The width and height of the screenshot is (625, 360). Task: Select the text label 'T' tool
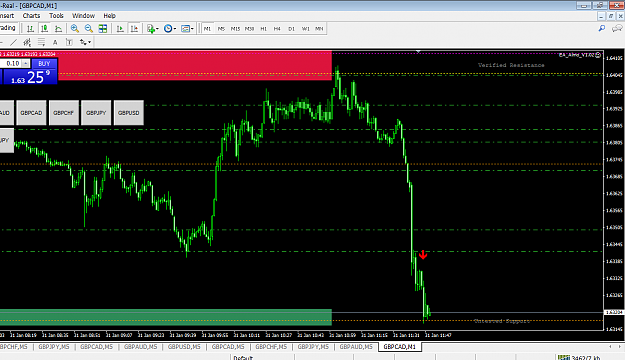69,42
